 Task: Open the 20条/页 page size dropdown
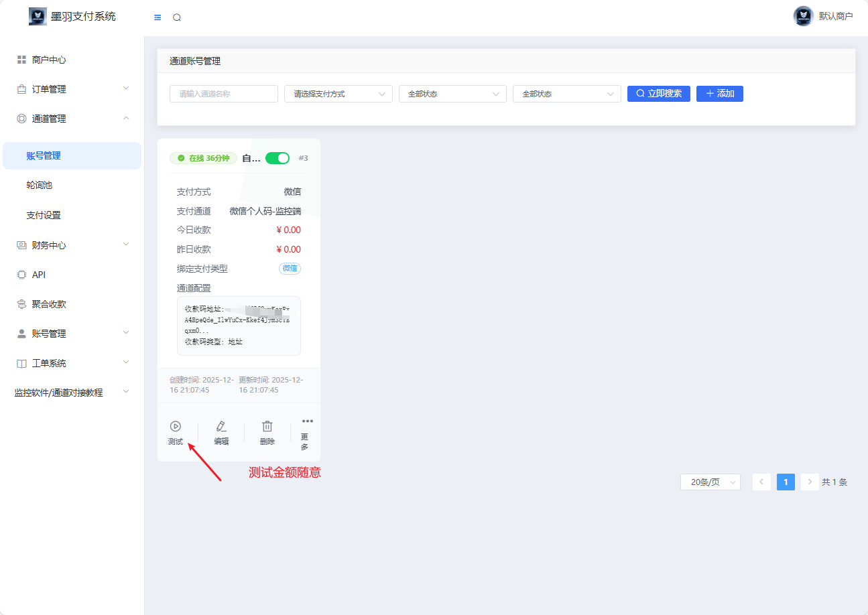[710, 482]
